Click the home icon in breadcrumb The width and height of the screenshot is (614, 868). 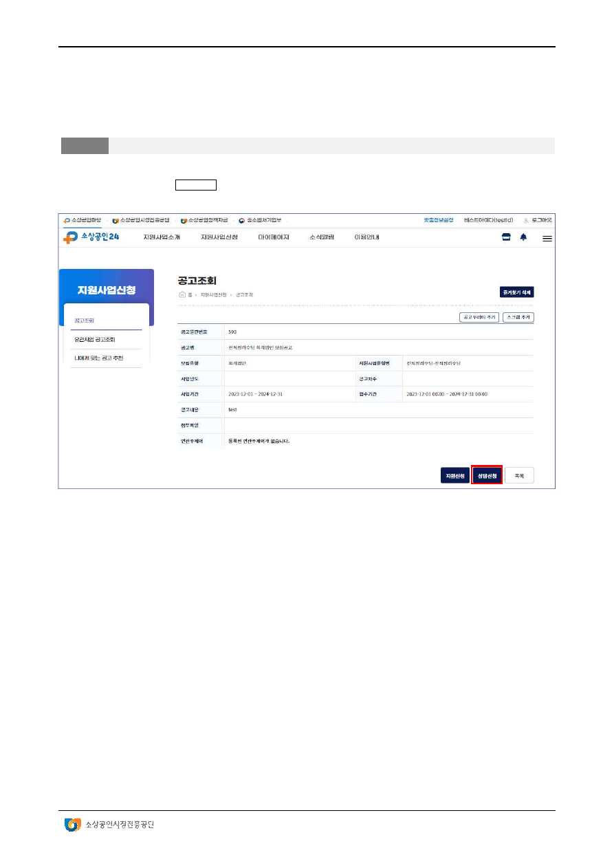[182, 294]
